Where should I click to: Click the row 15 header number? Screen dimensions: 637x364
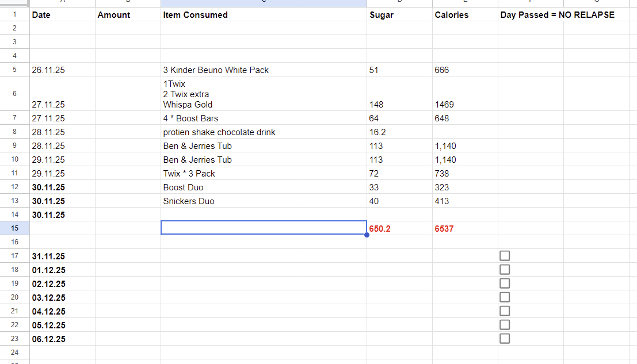pyautogui.click(x=14, y=228)
